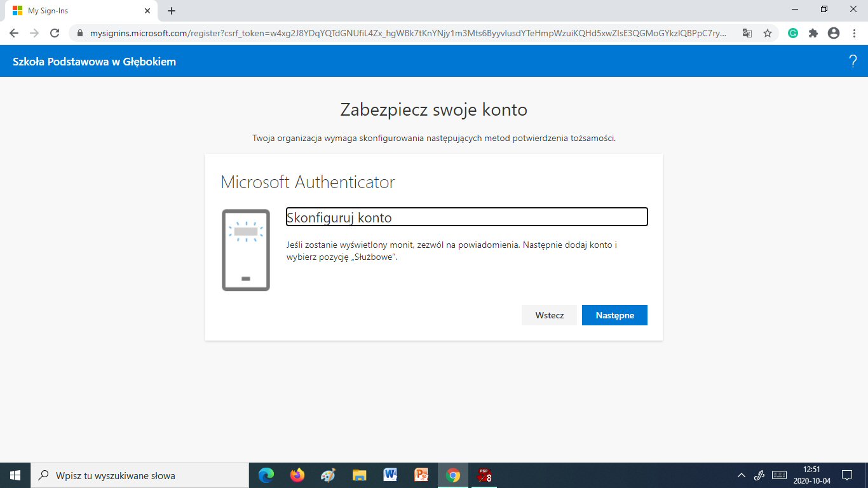Select the My Sign-Ins browser tab
Viewport: 868px width, 488px height.
tap(76, 11)
